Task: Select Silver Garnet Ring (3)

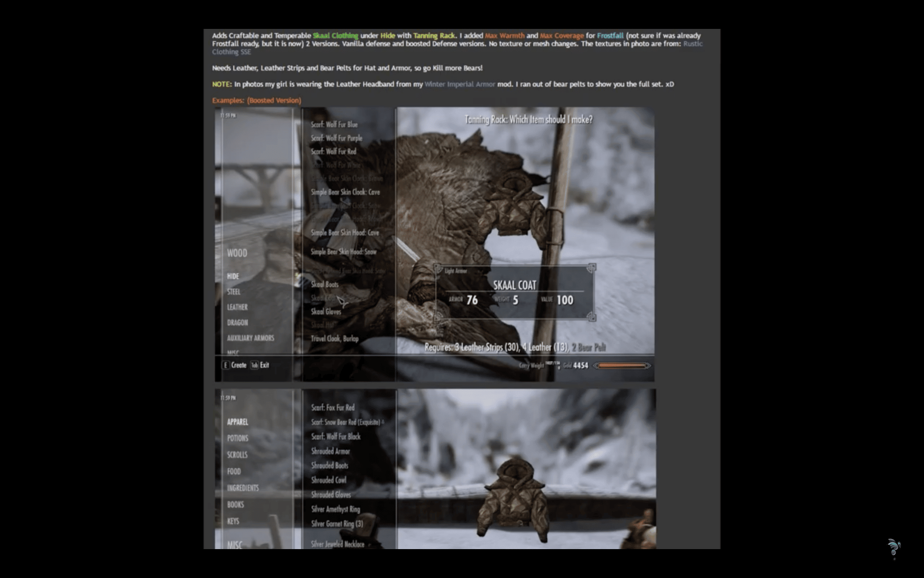Action: pos(337,524)
